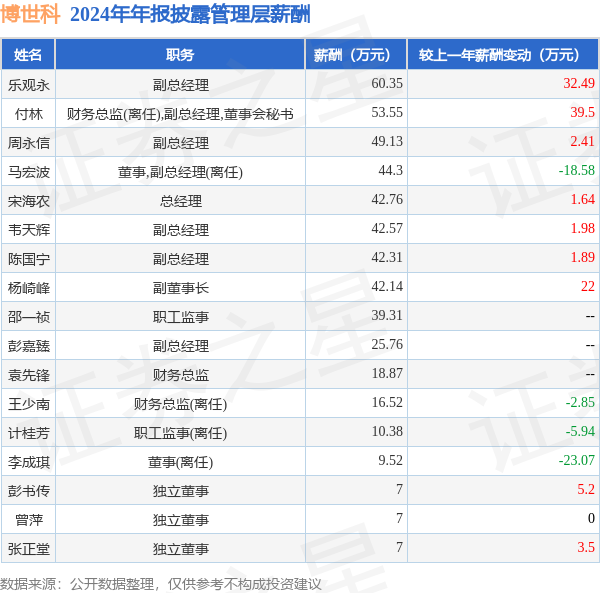Click the position 职工监事(离任)
This screenshot has height=593, width=600.
[180, 433]
